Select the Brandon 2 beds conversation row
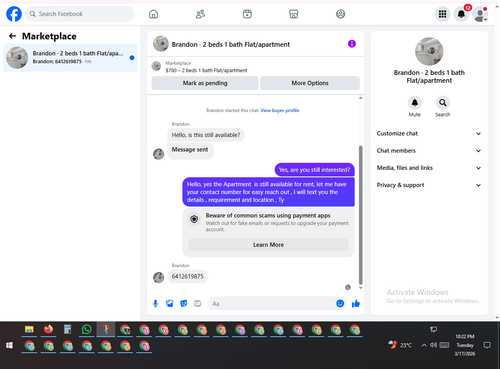 coord(70,57)
